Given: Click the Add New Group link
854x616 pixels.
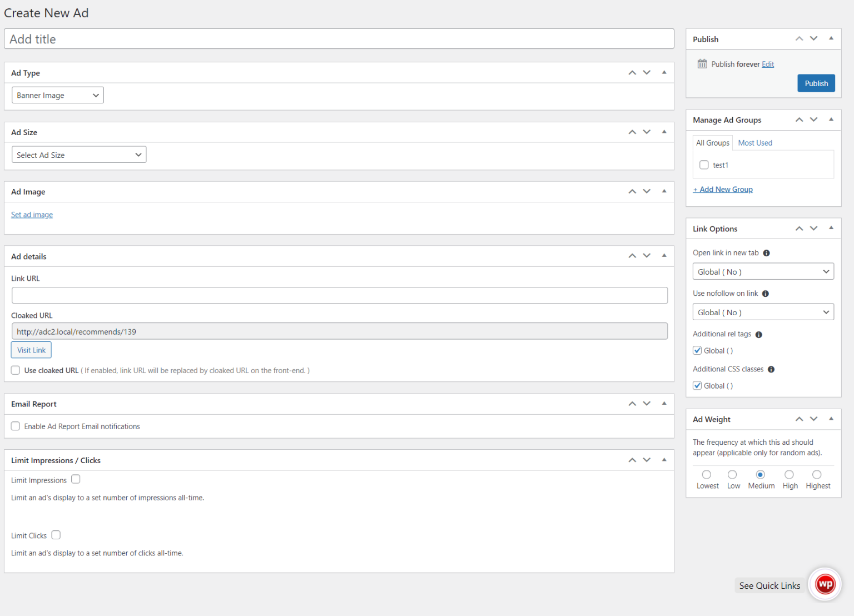Looking at the screenshot, I should pos(723,189).
